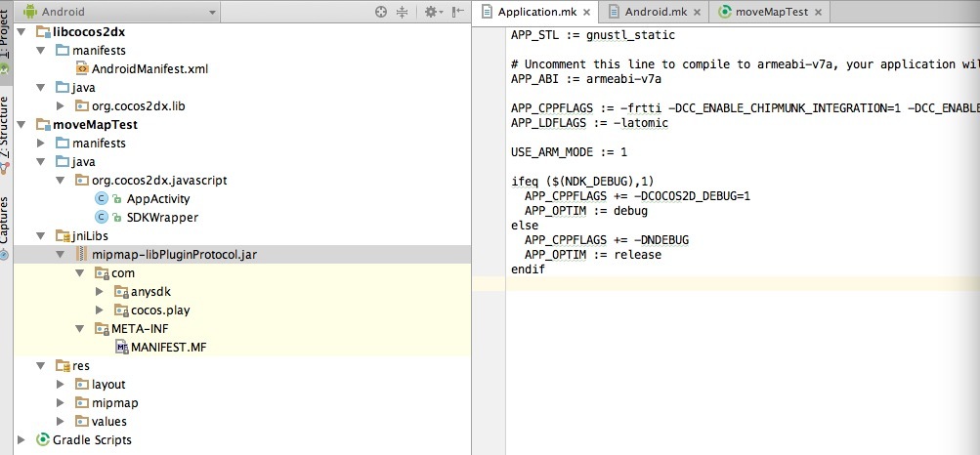Select the AppActivity class

pos(158,199)
